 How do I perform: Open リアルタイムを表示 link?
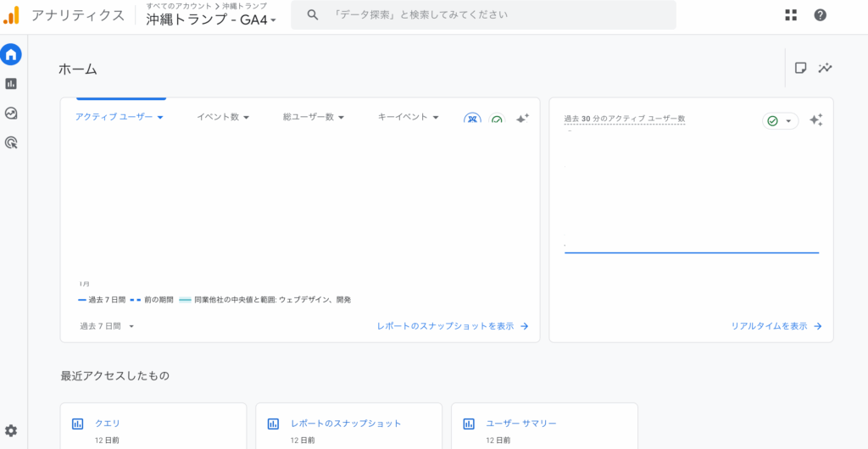(776, 326)
